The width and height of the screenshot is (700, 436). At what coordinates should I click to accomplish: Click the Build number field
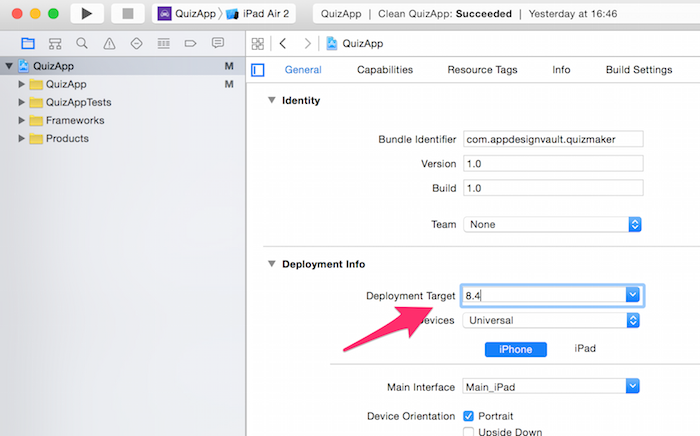click(x=553, y=188)
